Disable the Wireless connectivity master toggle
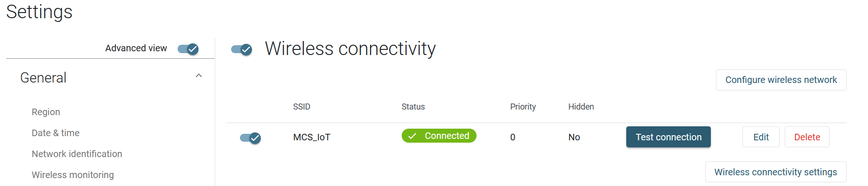Image resolution: width=868 pixels, height=186 pixels. [242, 49]
